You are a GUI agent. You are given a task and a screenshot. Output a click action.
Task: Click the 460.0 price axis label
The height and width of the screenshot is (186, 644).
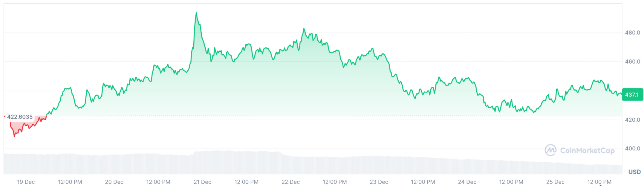pos(632,62)
